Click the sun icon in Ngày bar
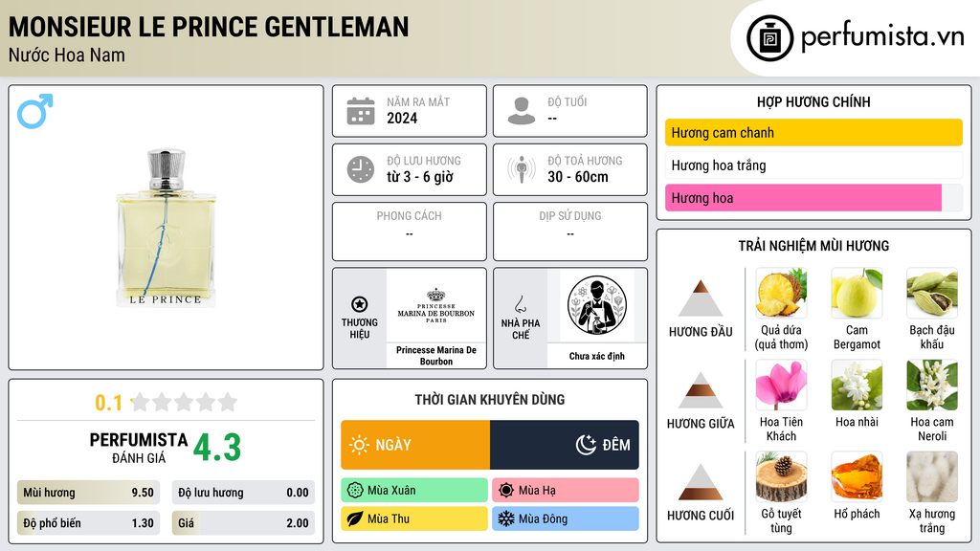980x551 pixels. 360,445
